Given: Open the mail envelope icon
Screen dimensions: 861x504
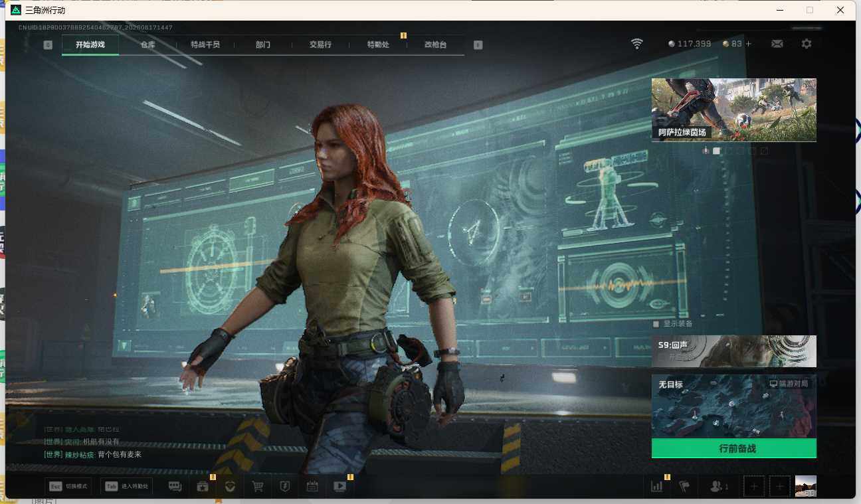Looking at the screenshot, I should pos(777,44).
